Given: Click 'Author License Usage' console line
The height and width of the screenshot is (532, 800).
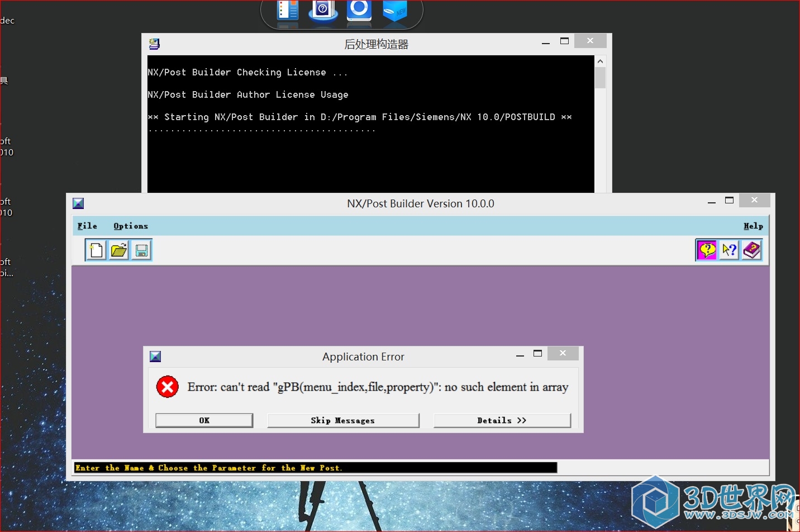Looking at the screenshot, I should click(x=248, y=94).
